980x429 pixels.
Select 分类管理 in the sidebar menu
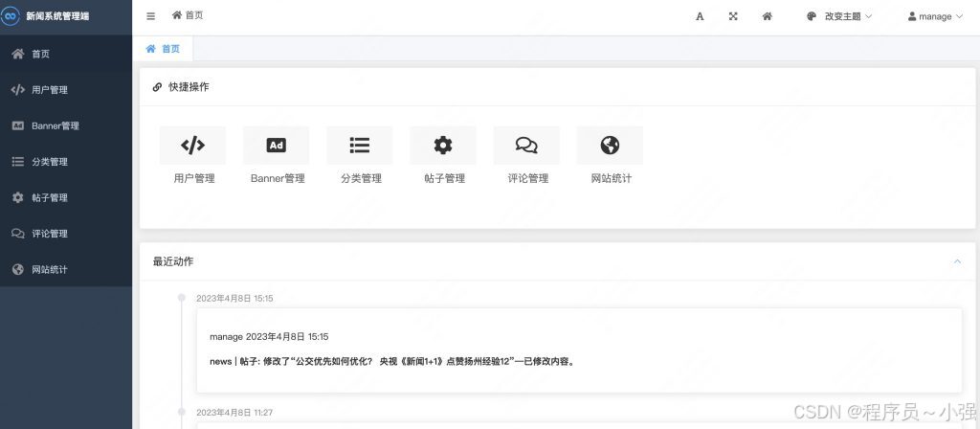tap(66, 161)
